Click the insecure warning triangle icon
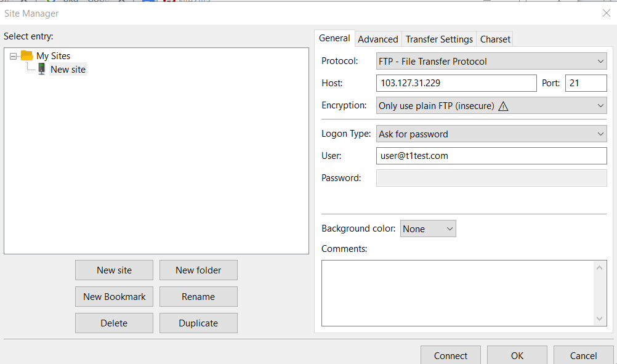Viewport: 617px width, 364px height. [503, 106]
